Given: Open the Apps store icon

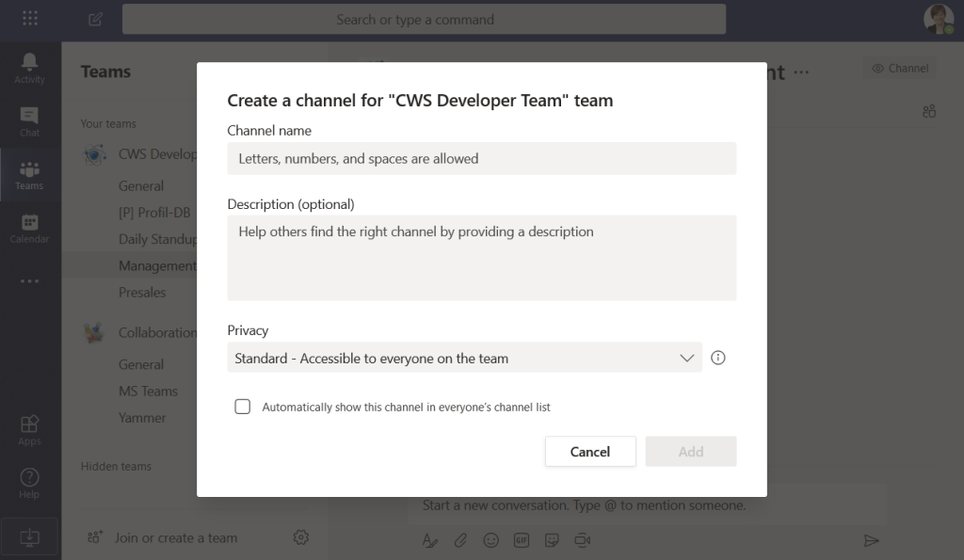Looking at the screenshot, I should (x=29, y=429).
